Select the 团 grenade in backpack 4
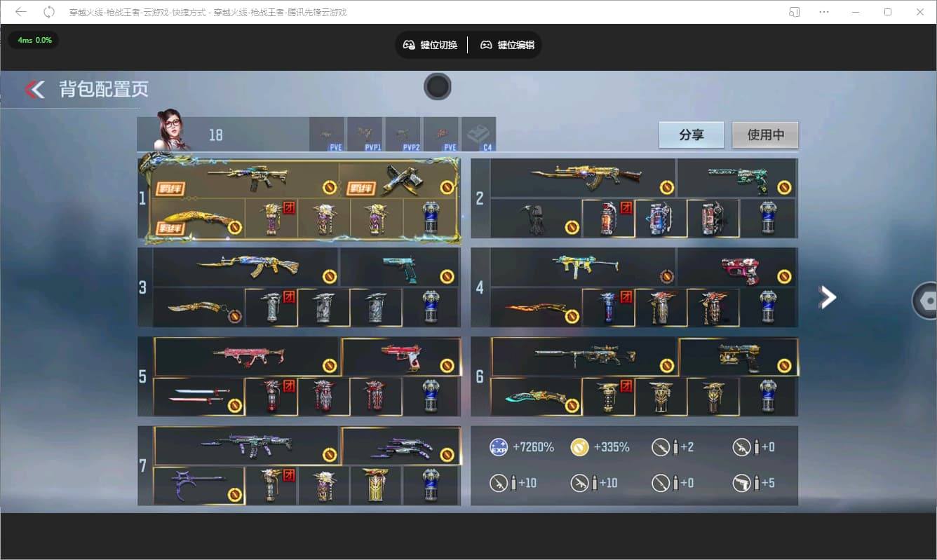 tap(608, 308)
